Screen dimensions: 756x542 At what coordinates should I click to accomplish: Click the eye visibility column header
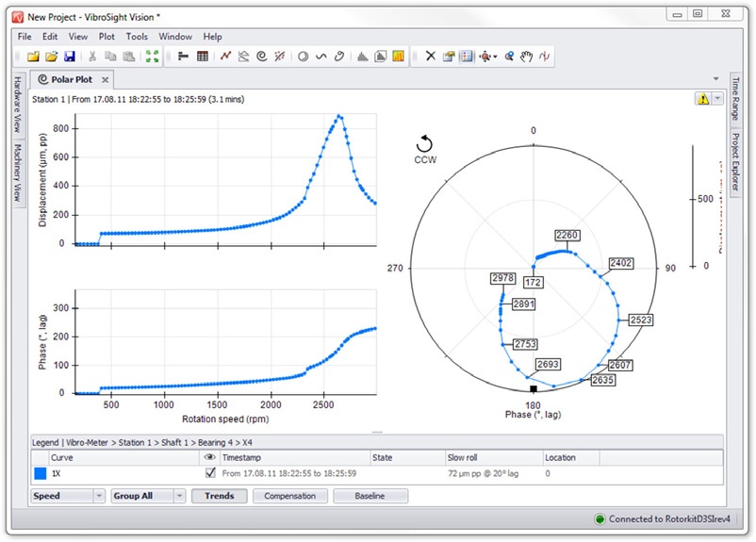(210, 457)
